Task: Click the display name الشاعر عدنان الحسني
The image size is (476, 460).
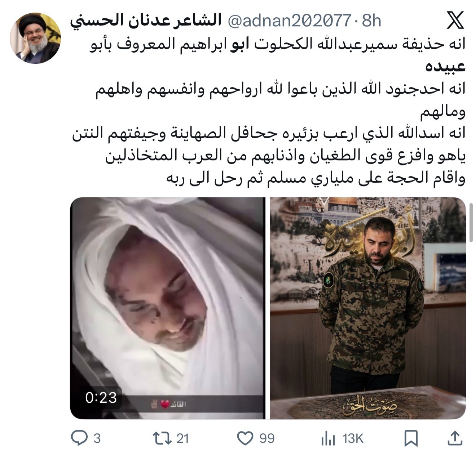Action: 146,21
